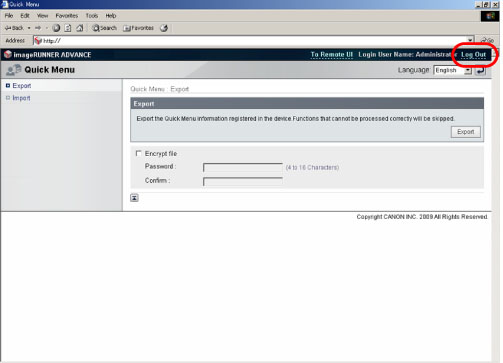Screen dimensions: 503x363
Task: Open the View menu
Action: pos(42,16)
